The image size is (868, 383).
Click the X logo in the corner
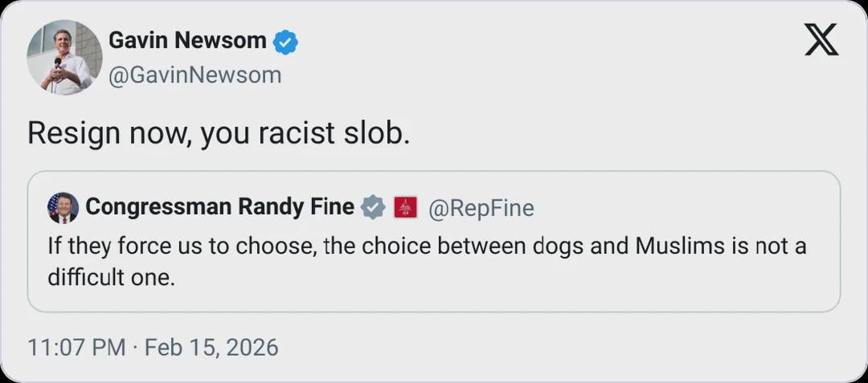click(x=821, y=39)
